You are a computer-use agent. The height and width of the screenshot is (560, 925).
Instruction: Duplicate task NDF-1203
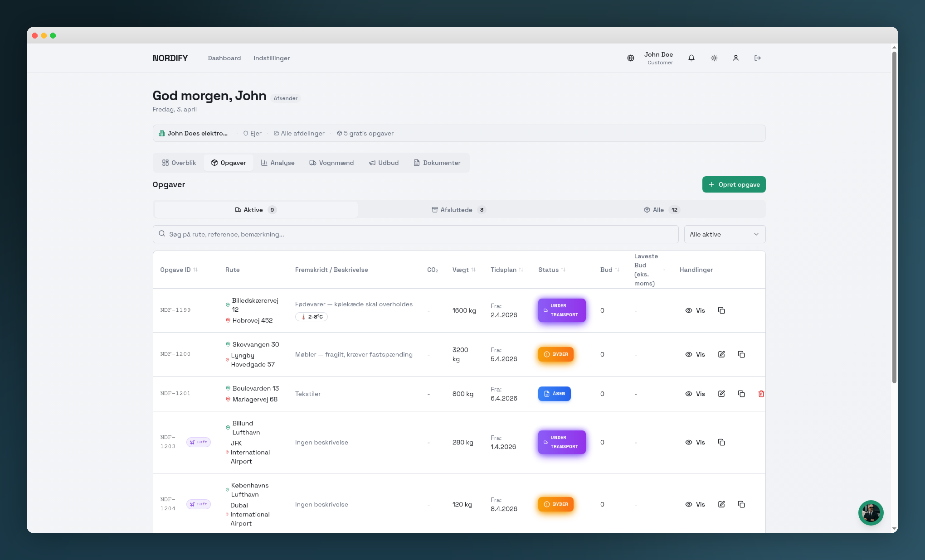tap(721, 442)
